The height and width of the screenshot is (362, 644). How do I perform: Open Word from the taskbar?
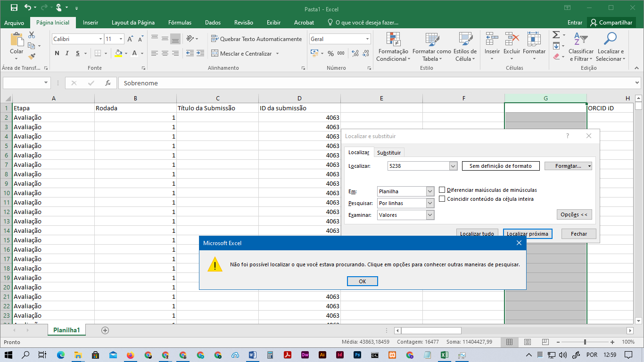[x=252, y=354]
